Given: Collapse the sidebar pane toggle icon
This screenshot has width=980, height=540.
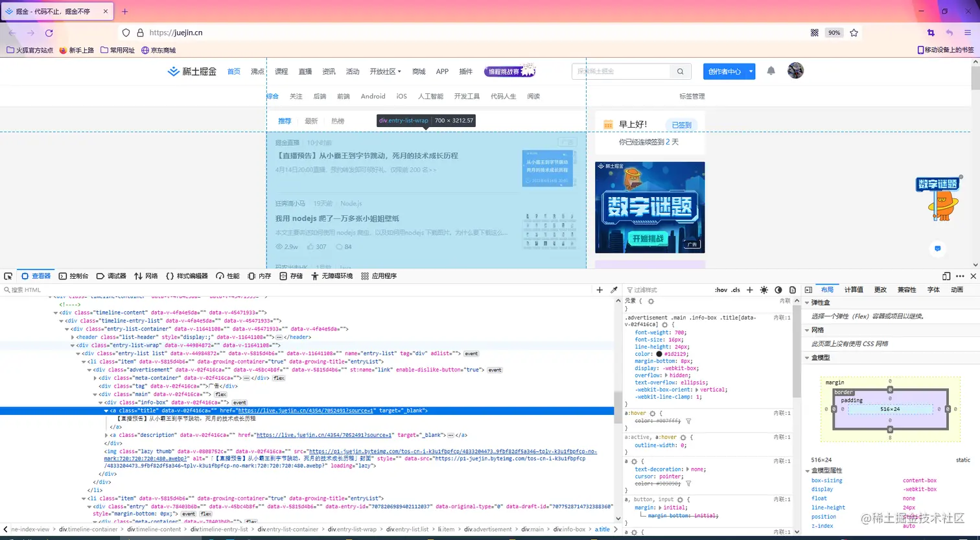Looking at the screenshot, I should (808, 290).
